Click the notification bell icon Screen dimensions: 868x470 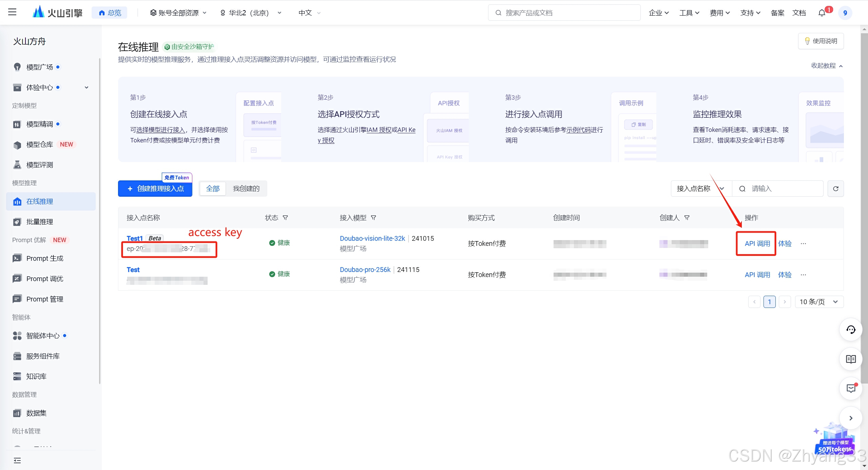coord(822,13)
